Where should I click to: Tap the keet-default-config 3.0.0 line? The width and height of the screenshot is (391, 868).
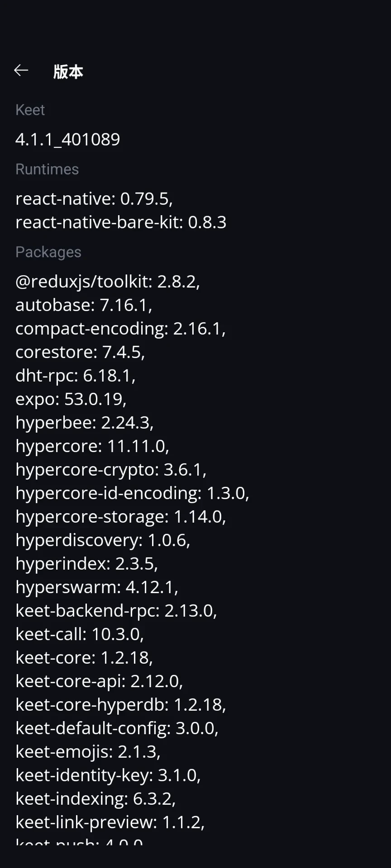[117, 728]
